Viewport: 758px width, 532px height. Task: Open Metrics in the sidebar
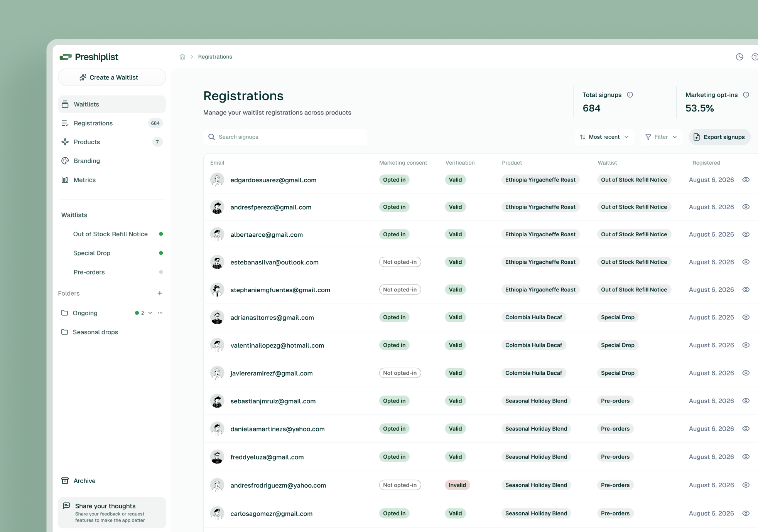click(x=112, y=180)
